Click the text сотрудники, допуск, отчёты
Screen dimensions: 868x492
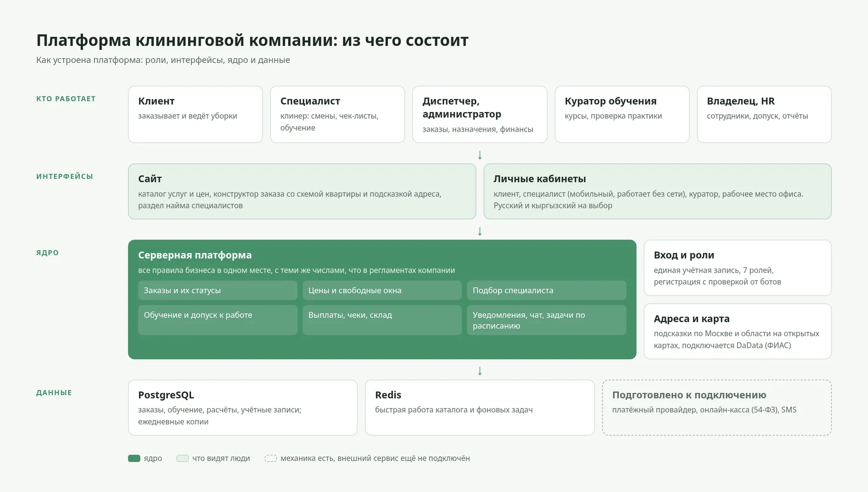click(x=758, y=116)
